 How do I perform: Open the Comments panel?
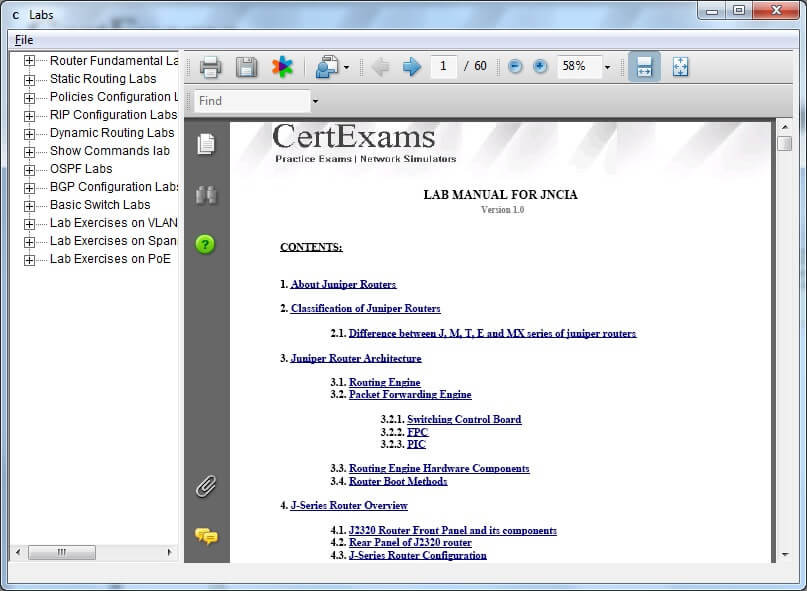[206, 536]
